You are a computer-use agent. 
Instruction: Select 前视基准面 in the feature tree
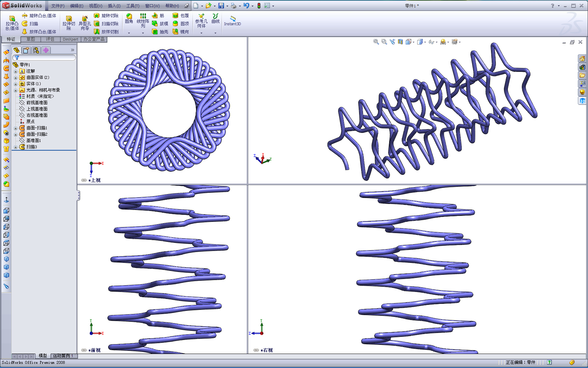point(34,103)
